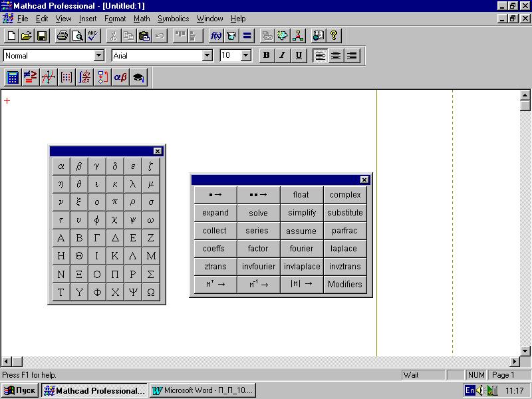Click the Copy icon in the toolbar
This screenshot has width=532, height=399.
pos(129,36)
